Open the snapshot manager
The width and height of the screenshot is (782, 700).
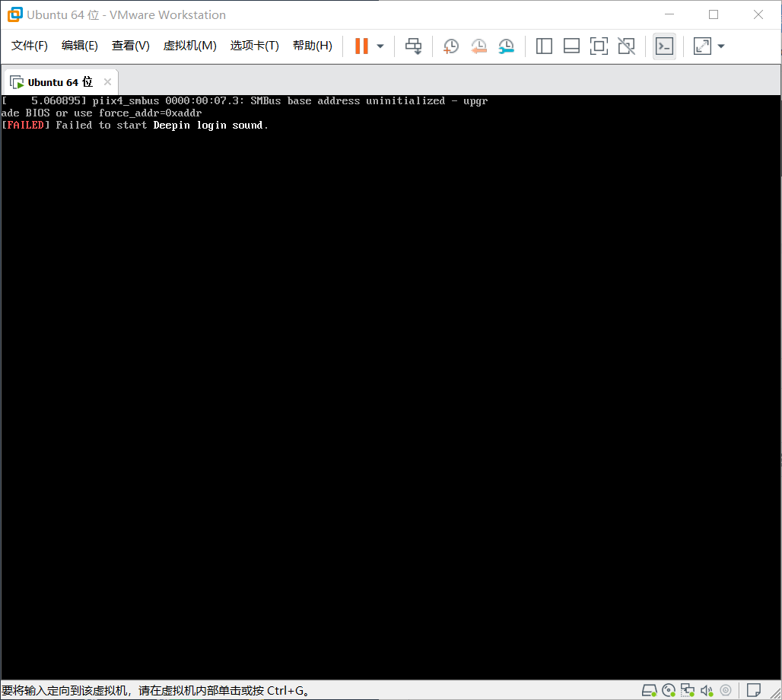(506, 46)
